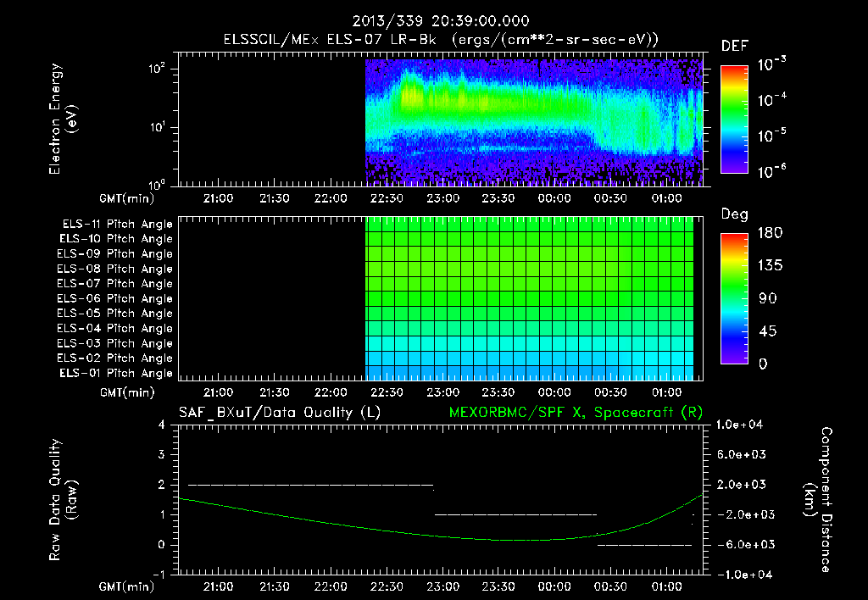Screen dimensions: 868x600
Task: Click the dashed data quality line at level 1
Action: coord(515,514)
